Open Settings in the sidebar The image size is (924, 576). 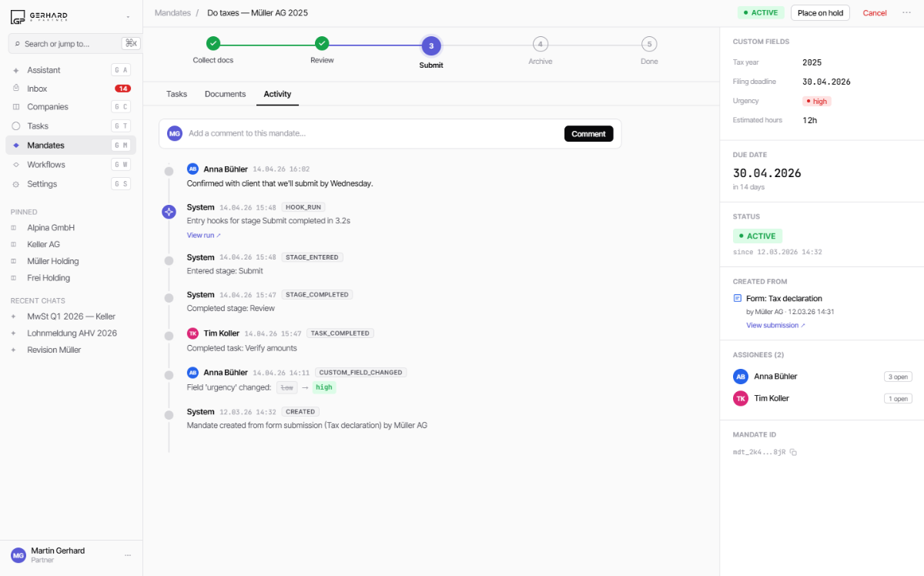pyautogui.click(x=71, y=184)
